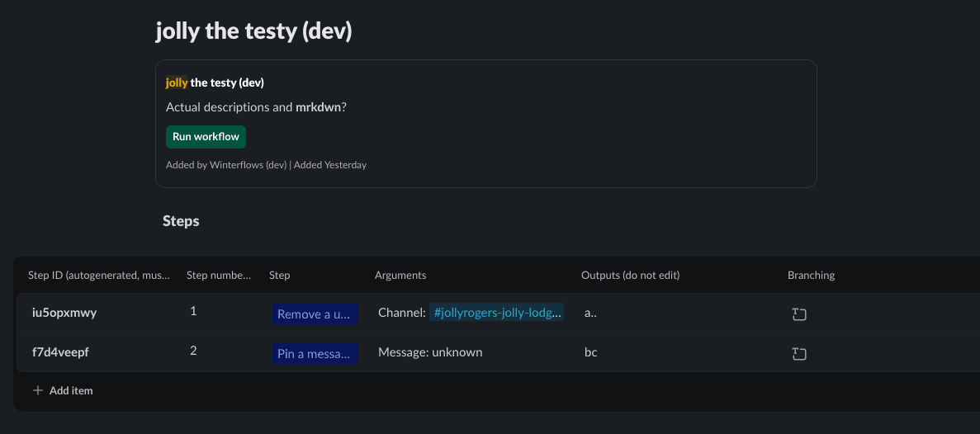Click Step ID column header
The height and width of the screenshot is (434, 980).
(x=99, y=276)
